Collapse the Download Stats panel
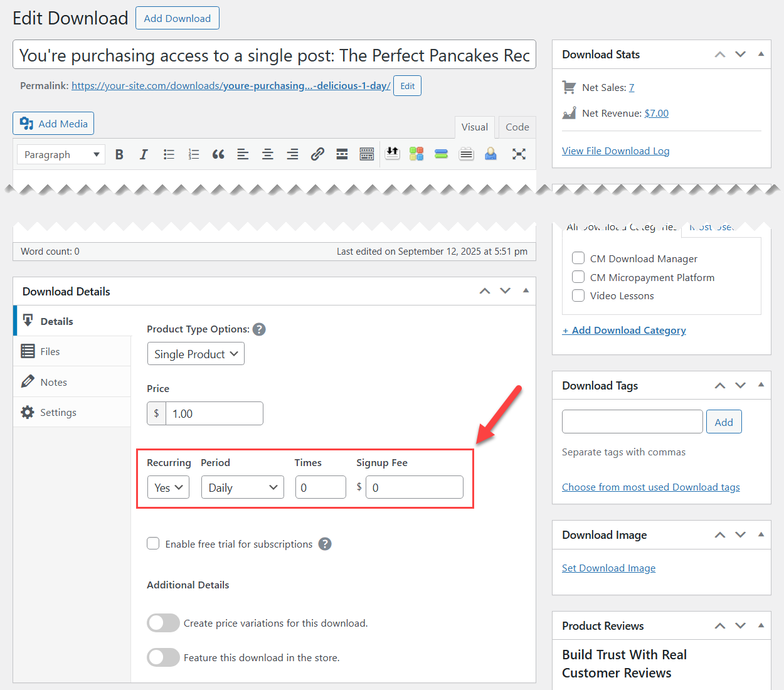Viewport: 784px width, 690px height. coord(761,54)
